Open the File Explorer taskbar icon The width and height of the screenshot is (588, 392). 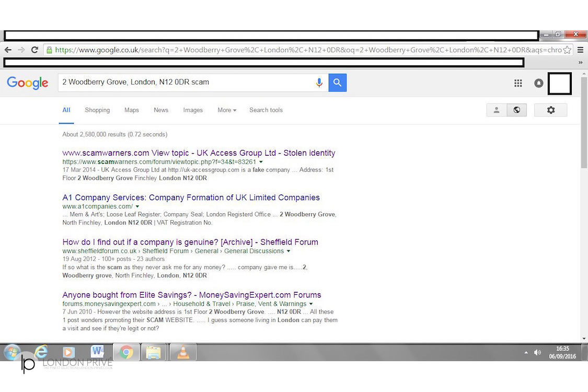(154, 352)
